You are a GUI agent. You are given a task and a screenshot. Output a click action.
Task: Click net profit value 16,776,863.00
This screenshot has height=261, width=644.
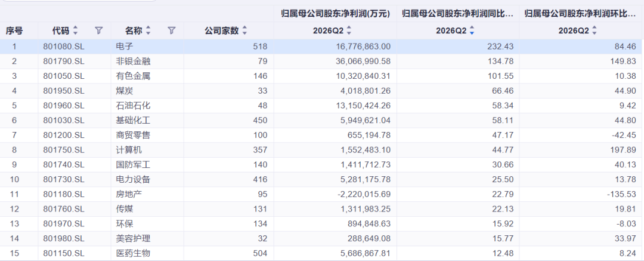pyautogui.click(x=363, y=47)
